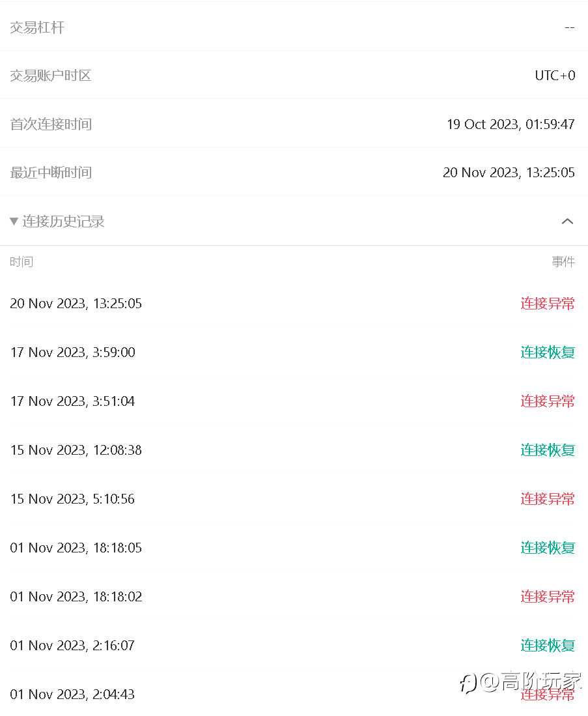Click 连接异常 on 01 Nov 18:18:02
Screen dimensions: 588x716
pos(548,596)
